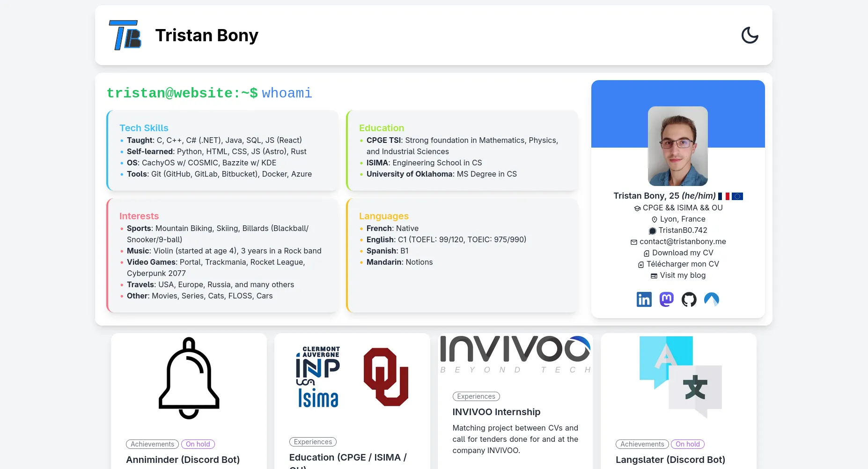Viewport: 868px width, 469px height.
Task: Select the GitHub icon
Action: pyautogui.click(x=689, y=299)
